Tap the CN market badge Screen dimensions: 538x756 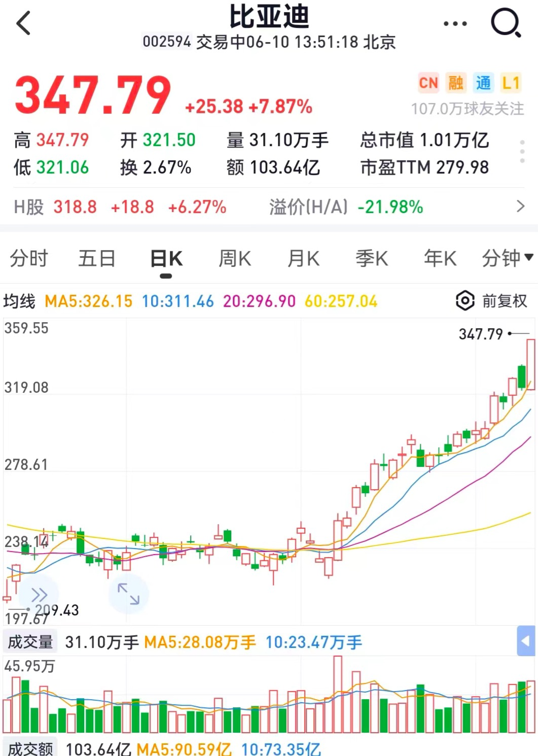[x=428, y=83]
